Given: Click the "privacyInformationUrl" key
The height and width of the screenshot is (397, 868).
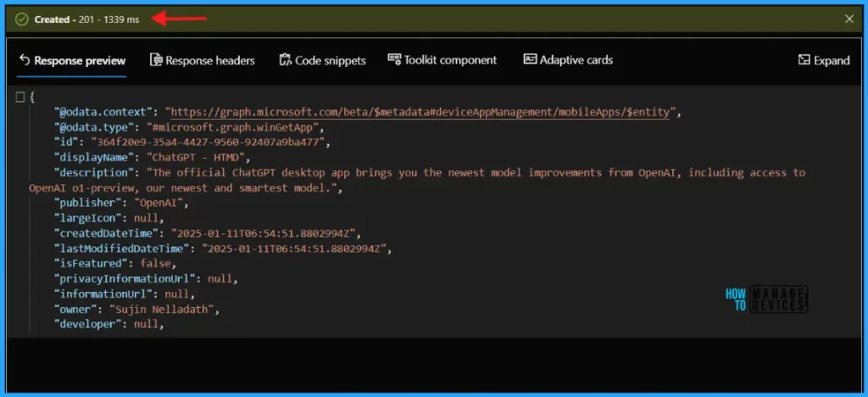Looking at the screenshot, I should click(x=125, y=278).
